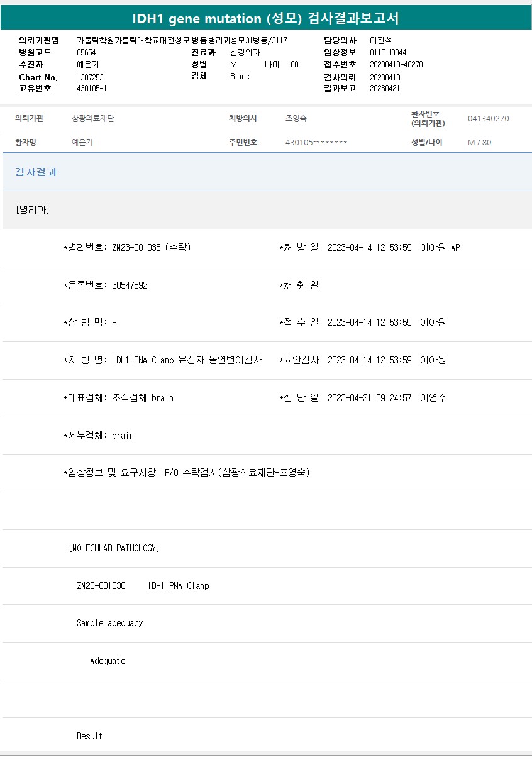Select the 병리번호 line ZM23-001036 (수탁)

(128, 248)
